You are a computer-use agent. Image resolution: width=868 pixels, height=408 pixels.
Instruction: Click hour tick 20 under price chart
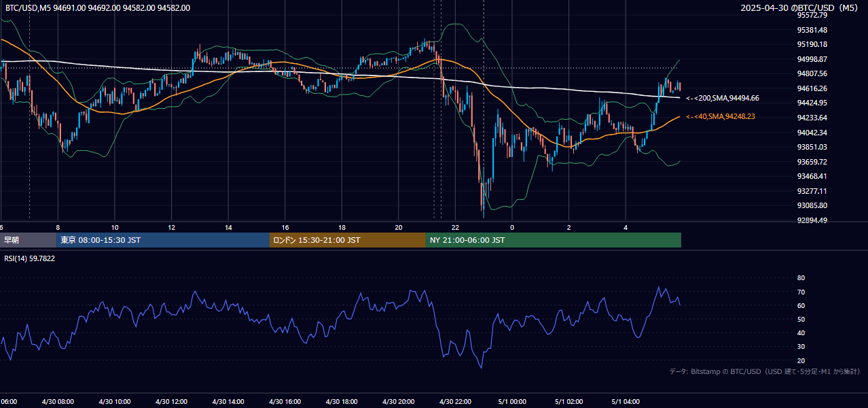click(399, 227)
